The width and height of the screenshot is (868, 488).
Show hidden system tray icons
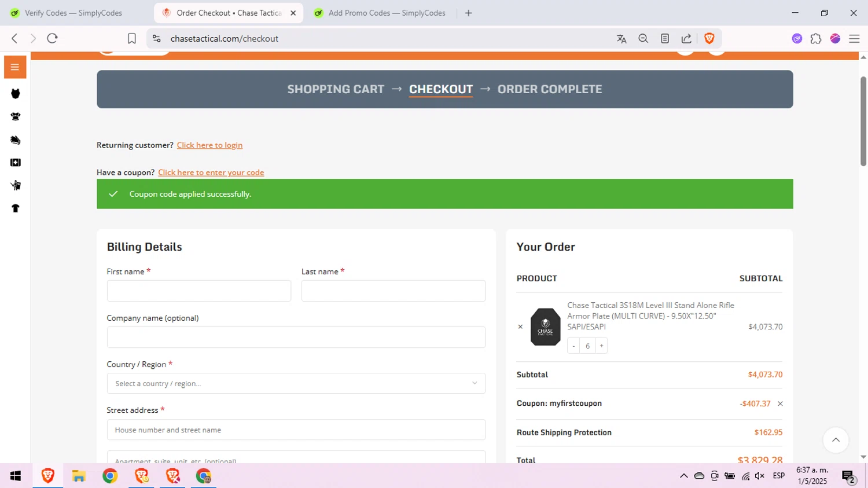pyautogui.click(x=684, y=476)
